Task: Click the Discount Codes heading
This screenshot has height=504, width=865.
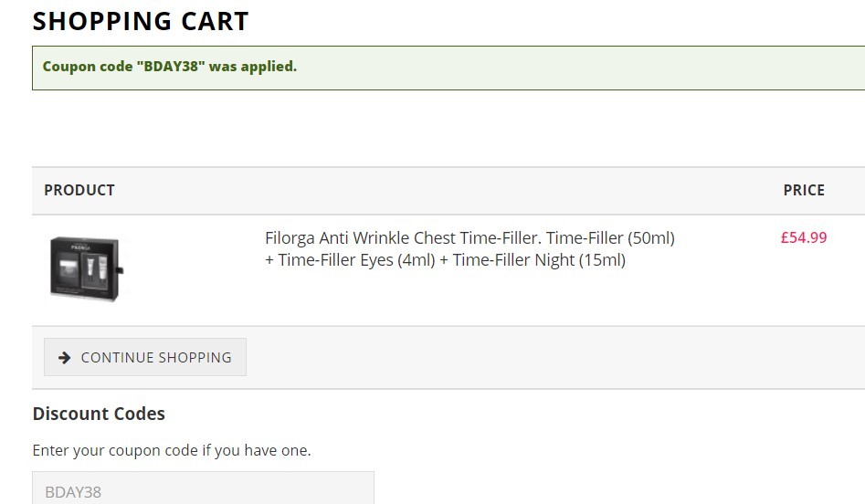Action: point(99,414)
